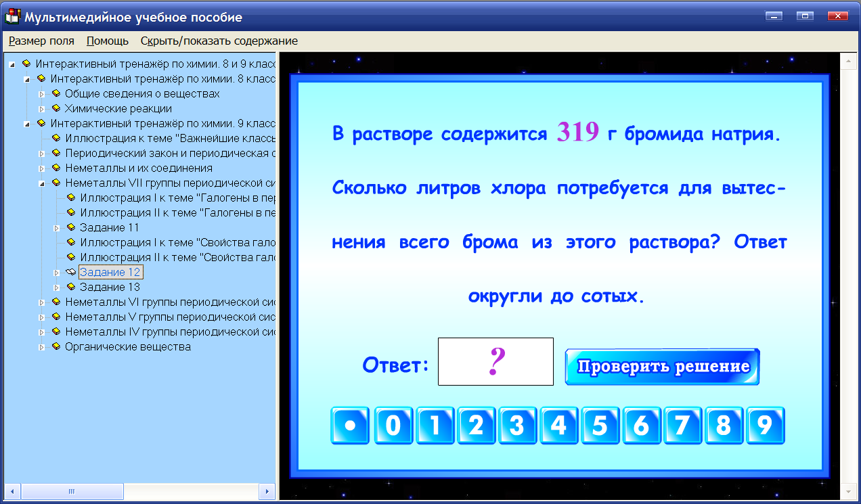The image size is (861, 504).
Task: Toggle "Скрыть/показать содержание" to hide the contents
Action: click(x=218, y=41)
